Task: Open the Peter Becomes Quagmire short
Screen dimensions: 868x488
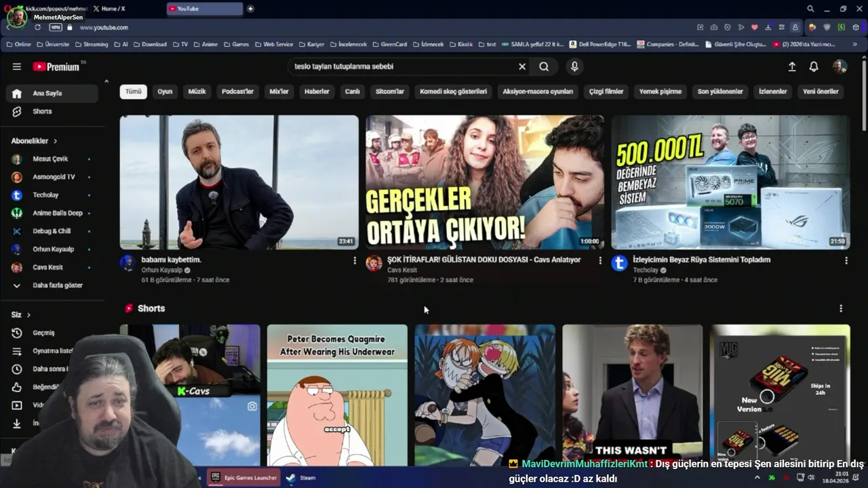Action: coord(337,395)
